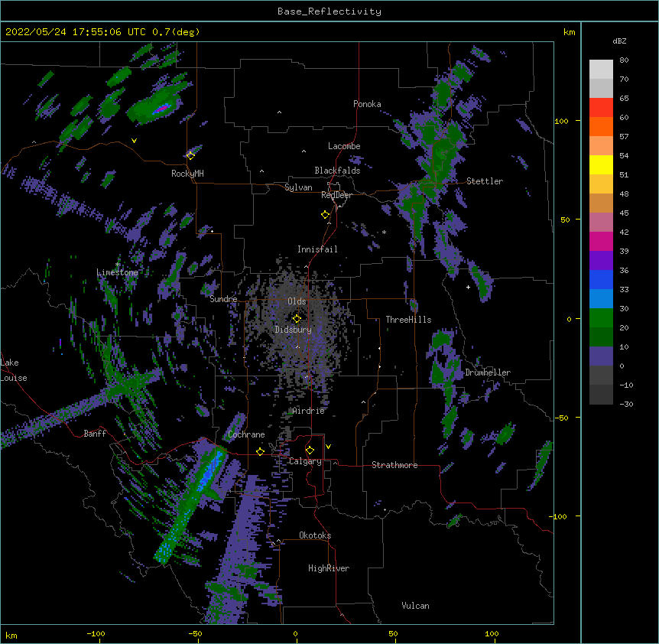
Task: Click the RockyMH label
Action: click(x=187, y=173)
